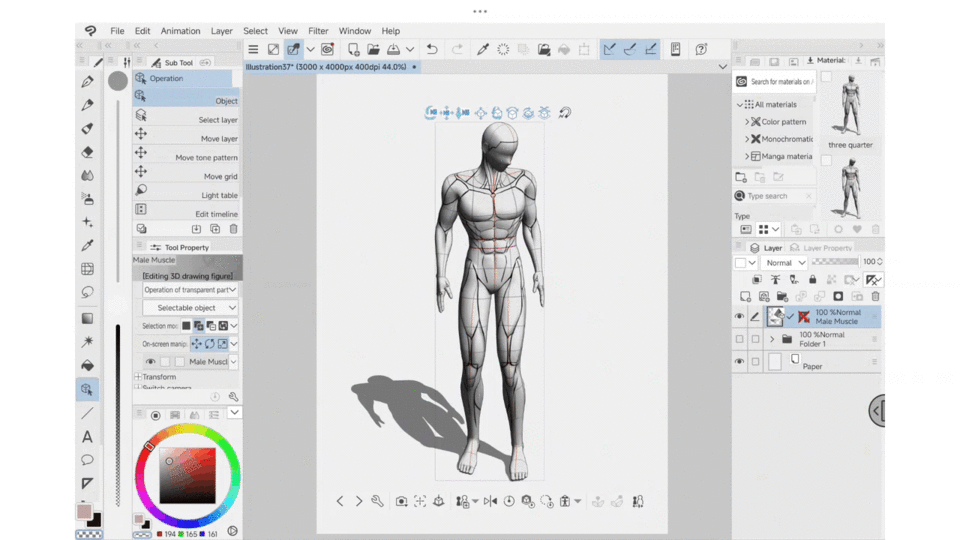
Task: Click the Undo arrow in the command bar
Action: 432,49
